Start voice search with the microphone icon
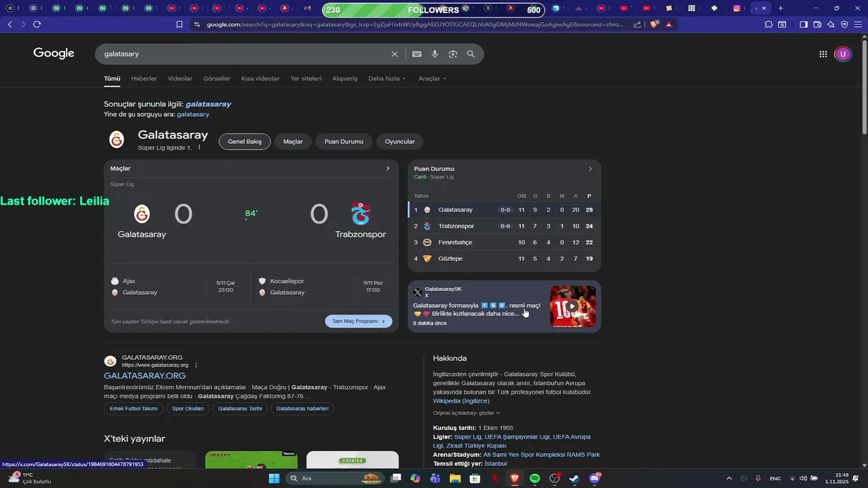 tap(435, 54)
